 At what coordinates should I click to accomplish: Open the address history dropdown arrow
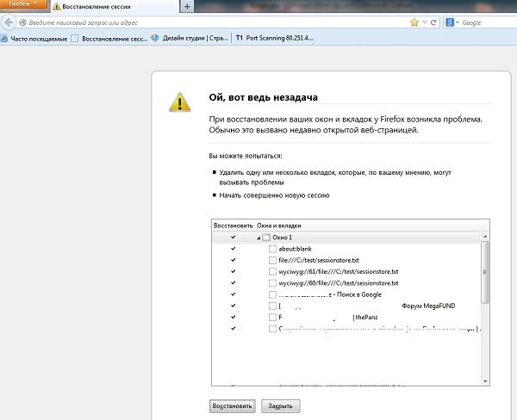tap(425, 22)
